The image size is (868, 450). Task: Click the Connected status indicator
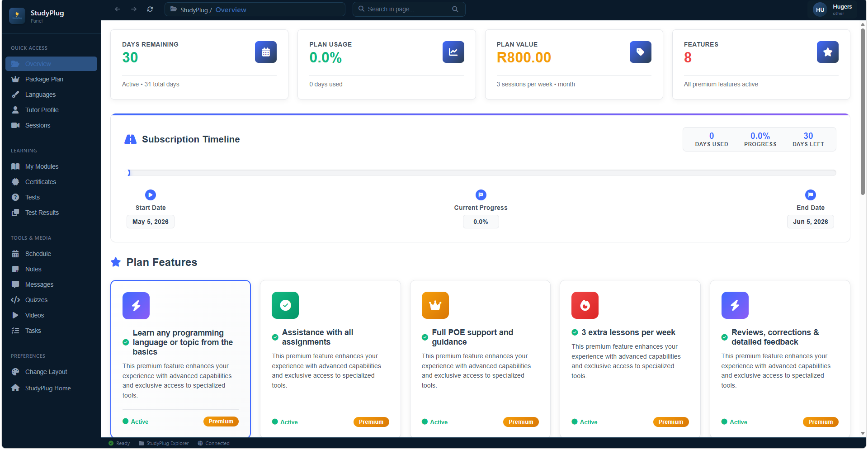[213, 443]
